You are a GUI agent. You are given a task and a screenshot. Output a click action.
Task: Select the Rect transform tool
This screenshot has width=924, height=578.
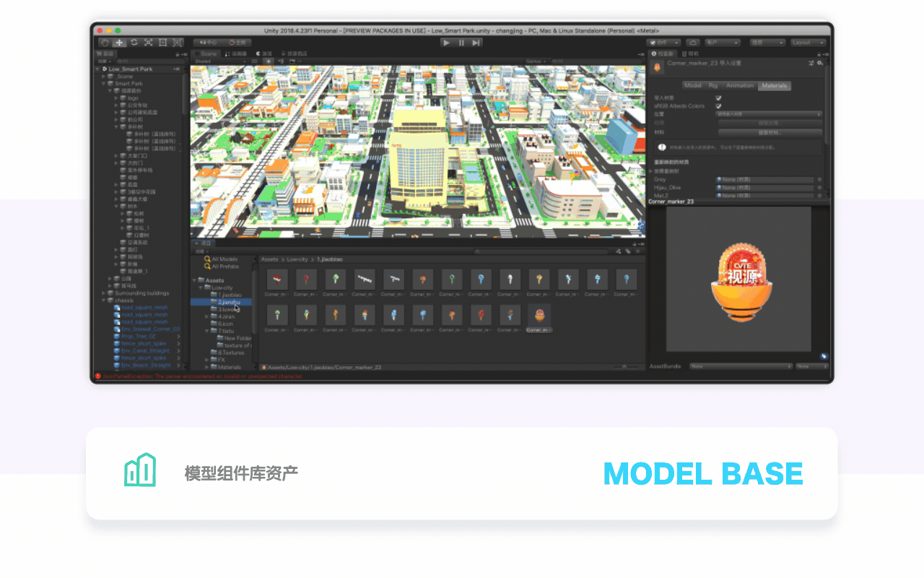point(162,43)
